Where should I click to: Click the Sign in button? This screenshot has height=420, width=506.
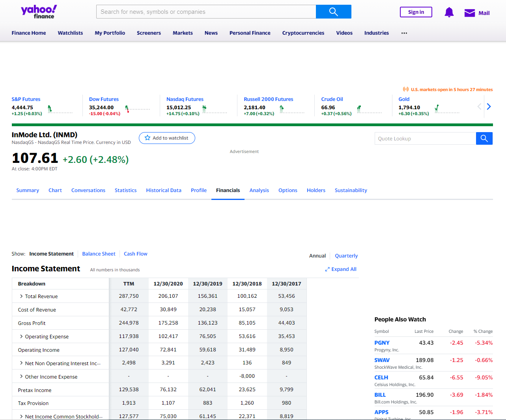pyautogui.click(x=416, y=12)
